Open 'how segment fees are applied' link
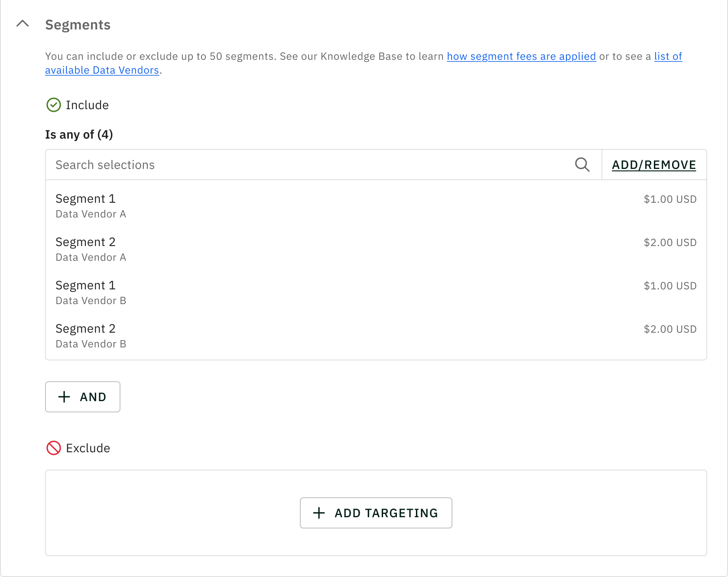 (x=521, y=56)
